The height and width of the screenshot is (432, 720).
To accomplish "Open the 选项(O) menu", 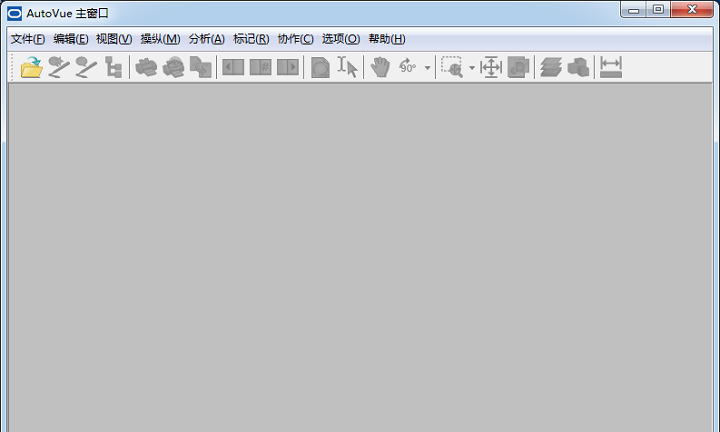I will (x=341, y=39).
